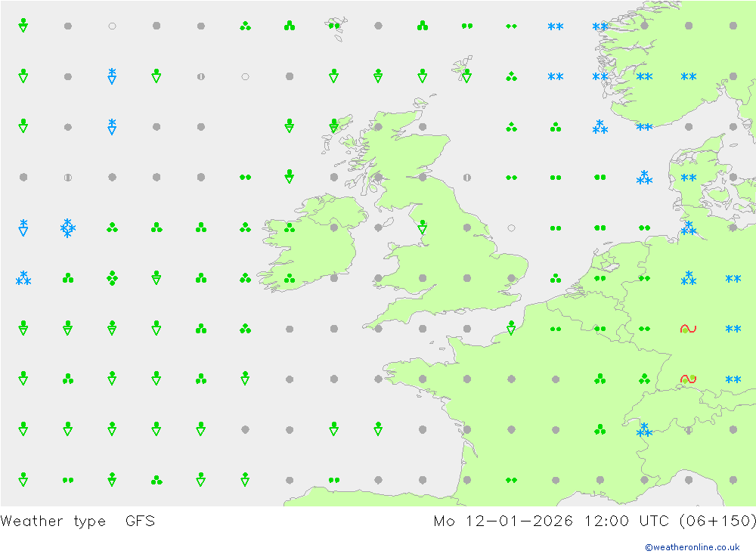The width and height of the screenshot is (756, 554).
Task: Select the triple-dot rain symbol over northwest Ireland
Action: (x=290, y=227)
